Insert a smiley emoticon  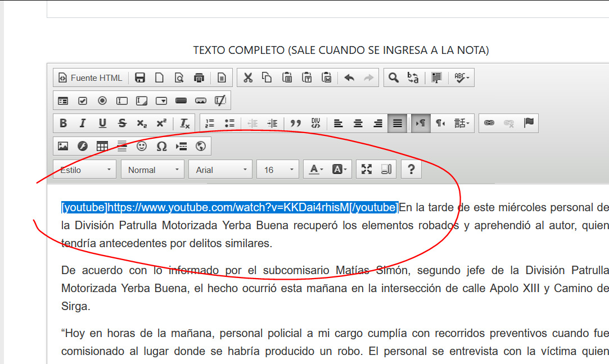coord(142,146)
